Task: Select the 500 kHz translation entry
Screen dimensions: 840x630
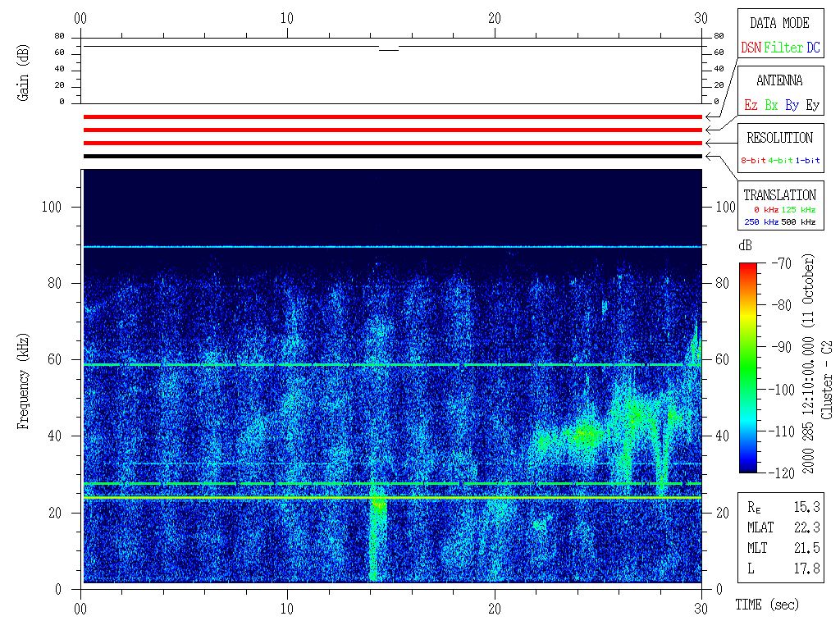Action: pyautogui.click(x=798, y=221)
